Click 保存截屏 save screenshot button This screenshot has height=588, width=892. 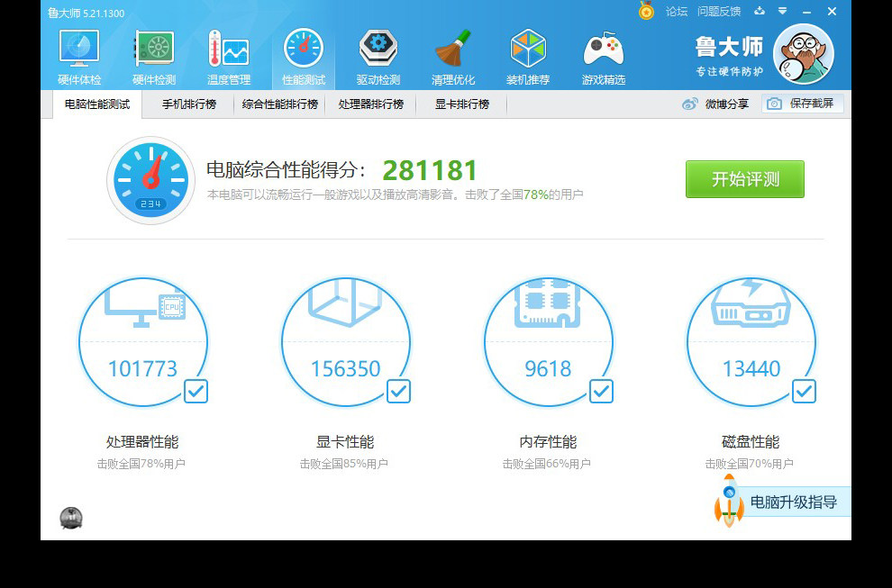coord(803,104)
